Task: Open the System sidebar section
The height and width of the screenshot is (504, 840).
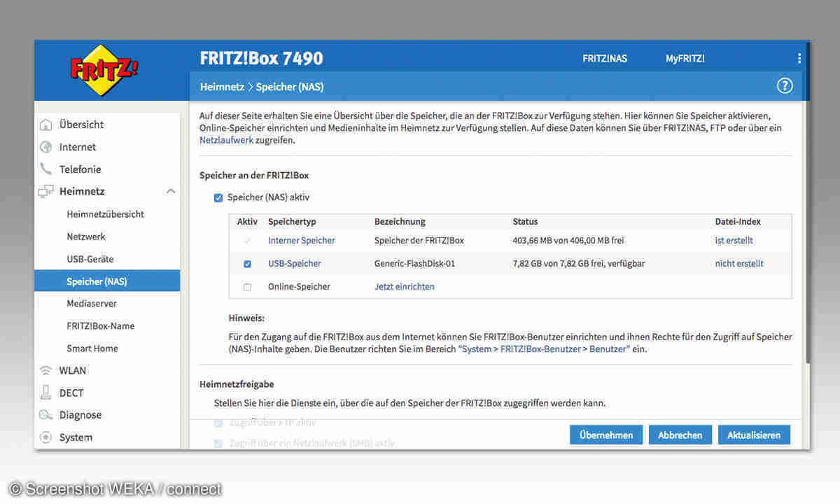Action: [76, 437]
